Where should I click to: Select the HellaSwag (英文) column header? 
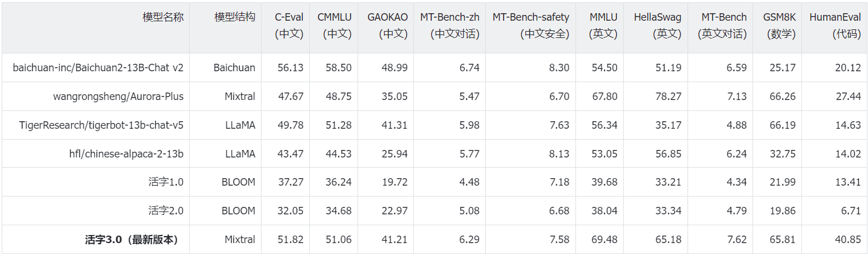(x=658, y=25)
